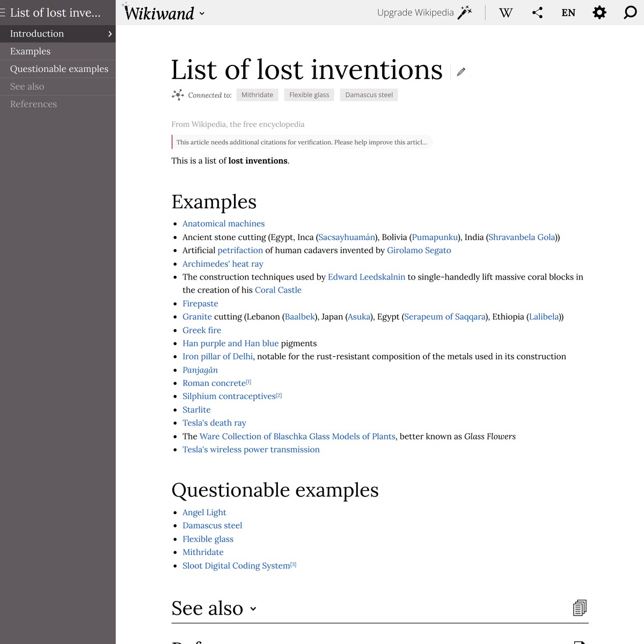Screen dimensions: 644x644
Task: Click the Mithridate connected tag
Action: [x=257, y=95]
